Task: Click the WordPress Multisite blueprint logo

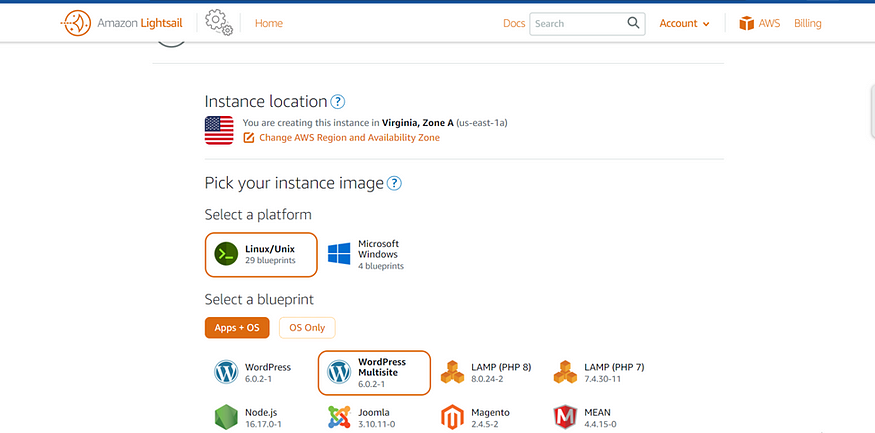Action: coord(339,372)
